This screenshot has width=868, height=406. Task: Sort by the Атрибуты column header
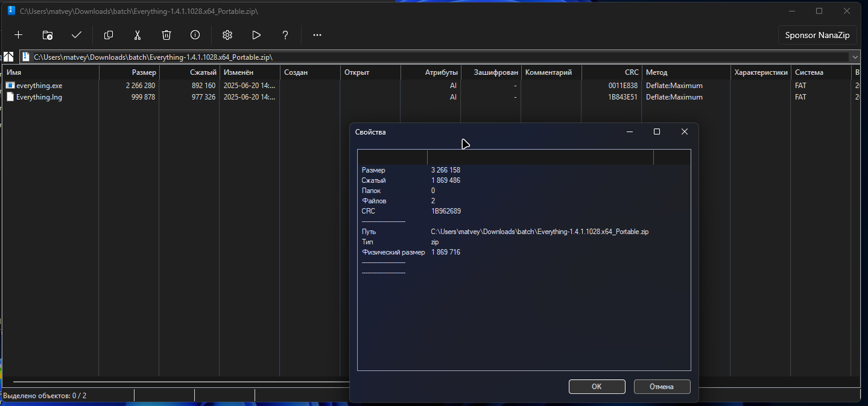[x=431, y=72]
